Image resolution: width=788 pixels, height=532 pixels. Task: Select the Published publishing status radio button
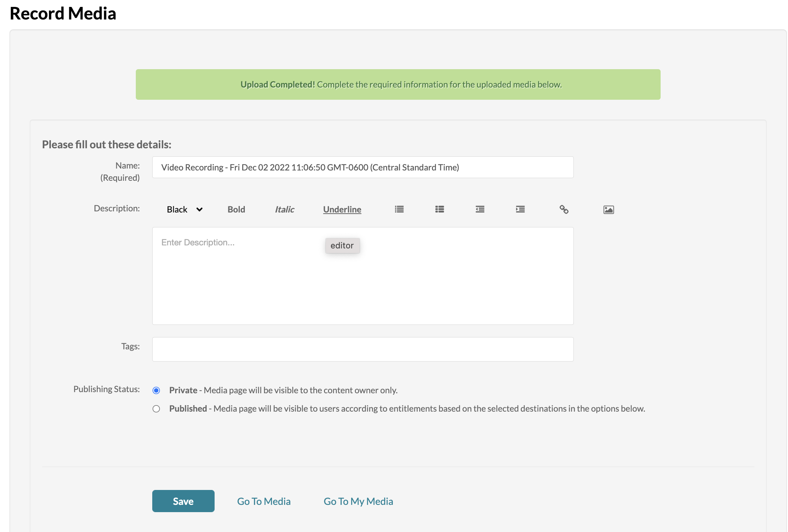point(156,409)
